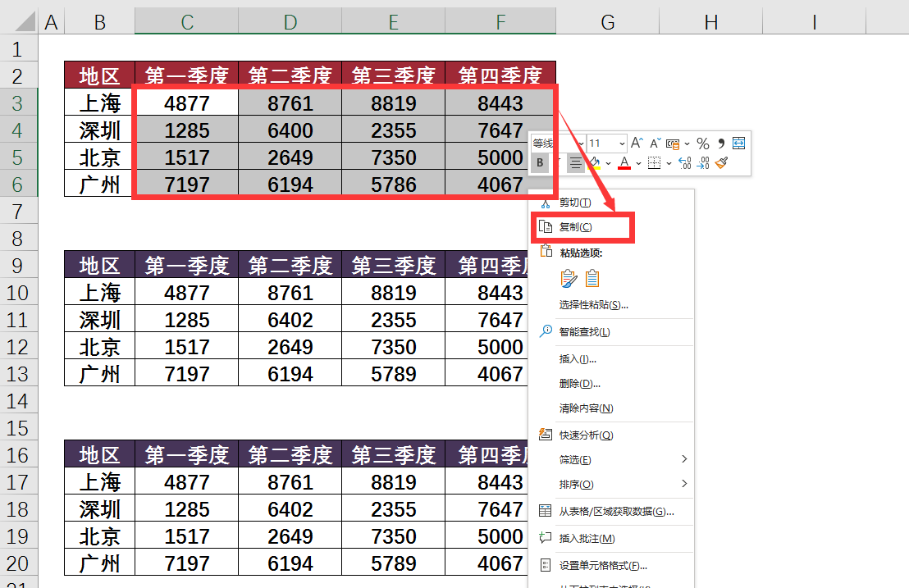Screen dimensions: 909x588
Task: Select column G header
Action: click(x=608, y=22)
